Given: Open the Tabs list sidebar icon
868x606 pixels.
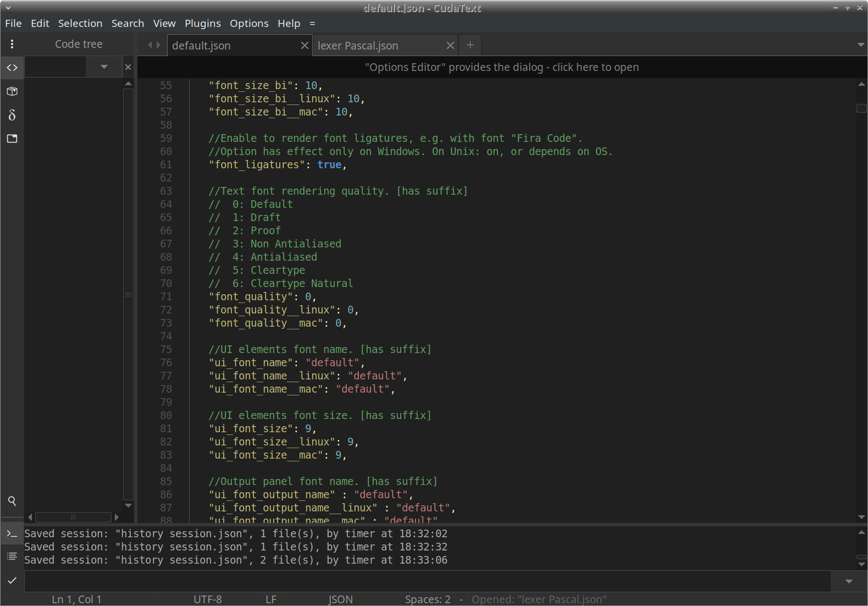Looking at the screenshot, I should point(12,139).
